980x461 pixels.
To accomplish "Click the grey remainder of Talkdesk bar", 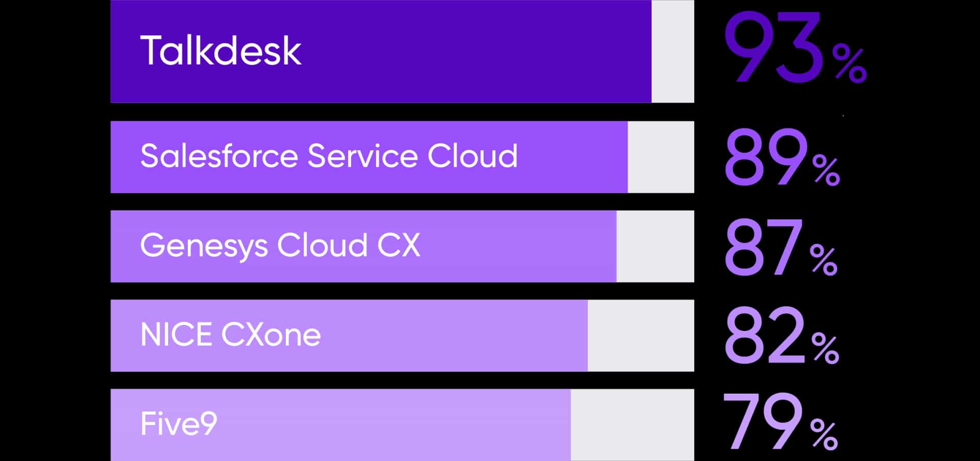I will point(673,51).
